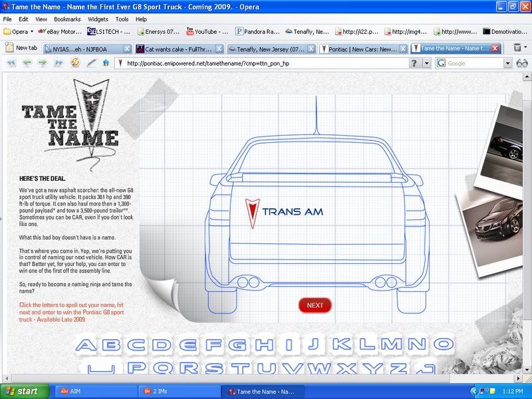Open the Enersys bookmark
The width and height of the screenshot is (532, 399).
coord(158,31)
